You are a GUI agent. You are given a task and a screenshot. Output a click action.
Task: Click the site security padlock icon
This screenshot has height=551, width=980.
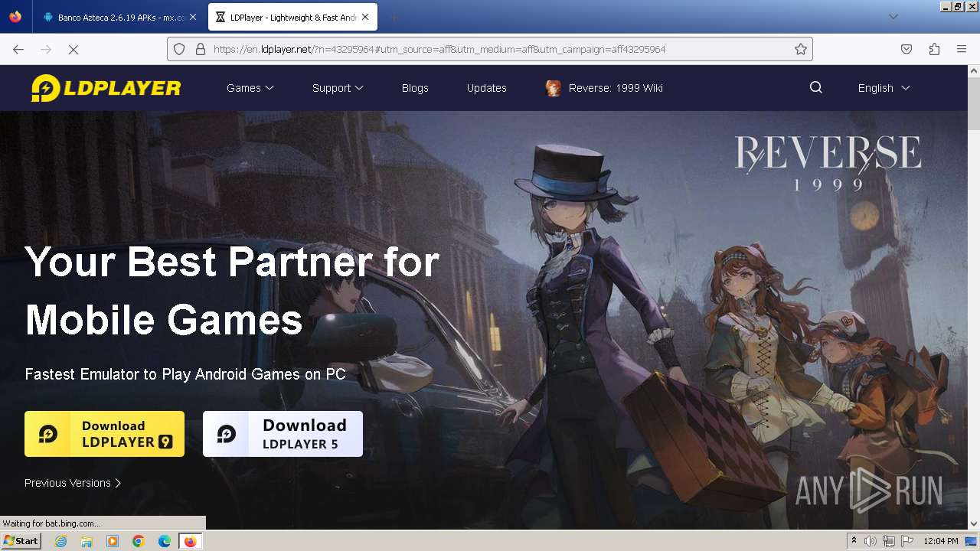201,49
